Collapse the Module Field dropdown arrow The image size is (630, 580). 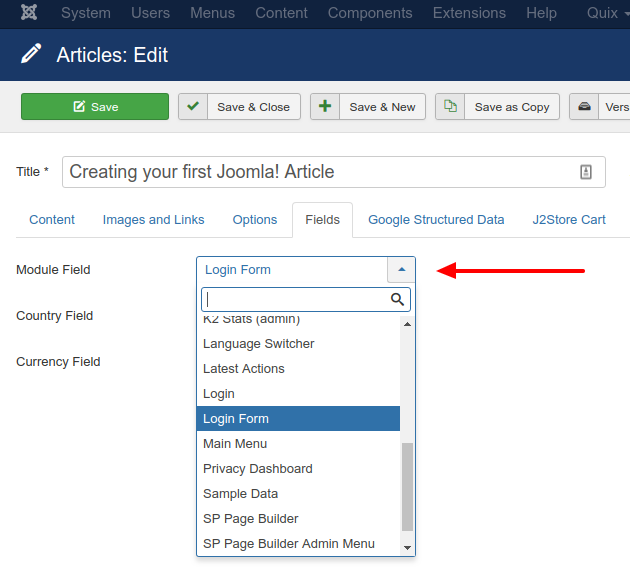(401, 270)
